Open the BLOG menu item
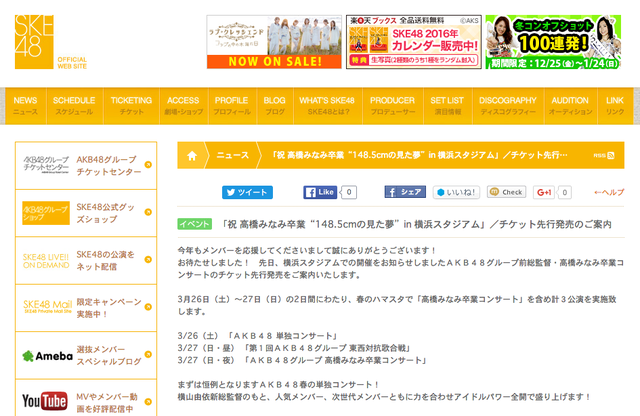 275,106
